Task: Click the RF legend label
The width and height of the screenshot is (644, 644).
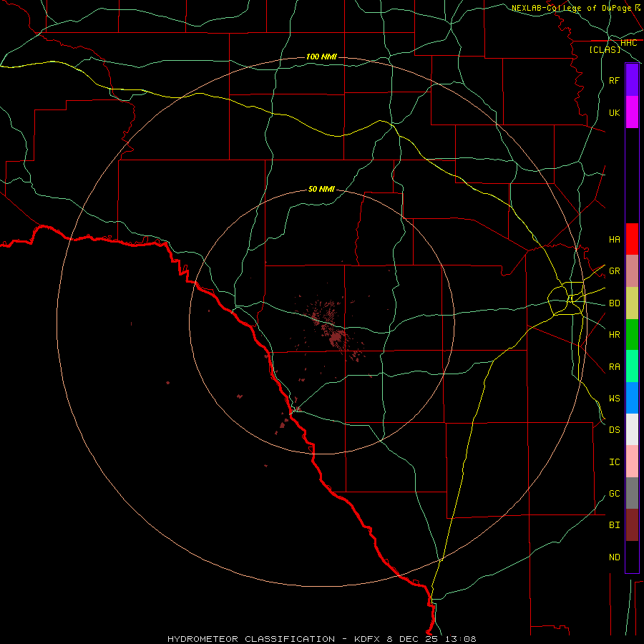Action: [615, 80]
